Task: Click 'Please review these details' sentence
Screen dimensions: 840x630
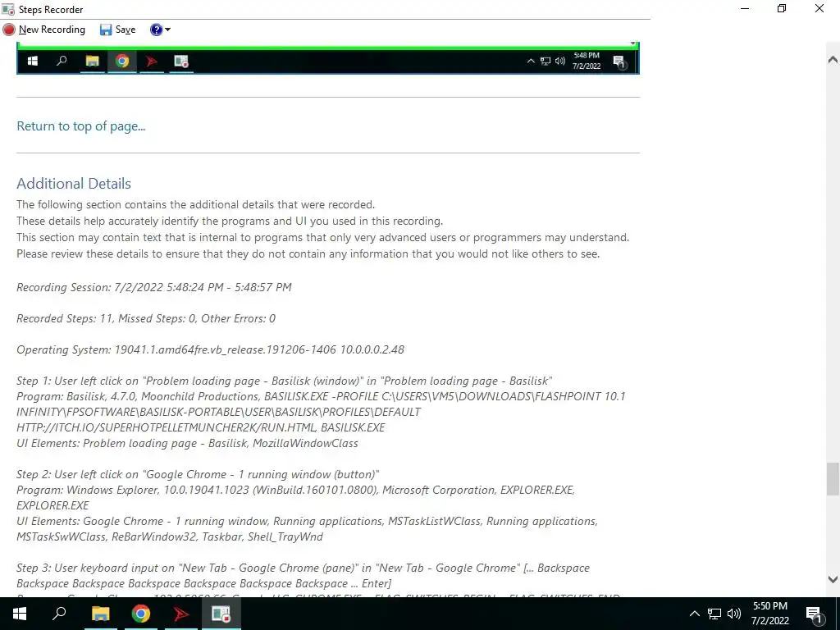Action: (x=308, y=254)
